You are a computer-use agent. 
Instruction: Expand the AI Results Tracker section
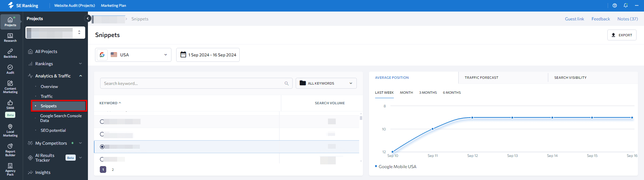coord(80,158)
